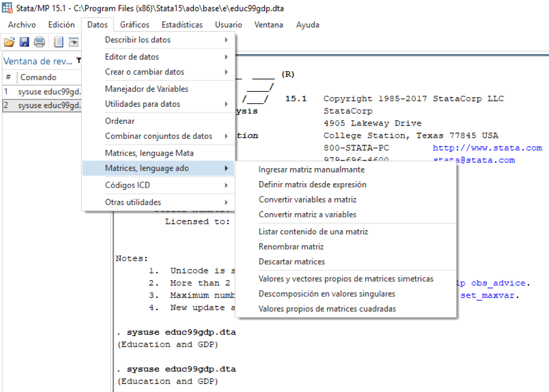Expand the Utilidades para datos submenu
This screenshot has width=549, height=392.
[x=158, y=104]
